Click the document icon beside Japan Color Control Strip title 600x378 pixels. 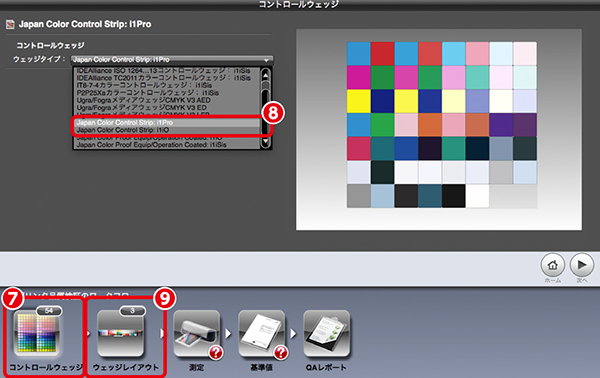coord(10,24)
